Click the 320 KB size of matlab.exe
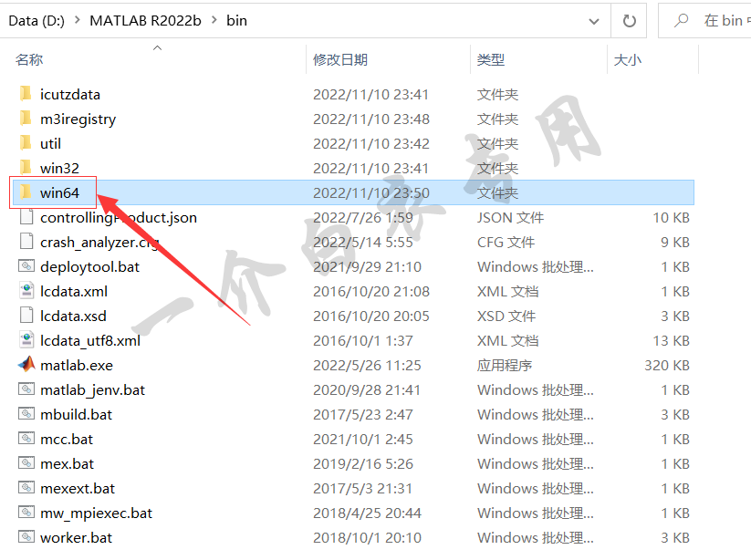The width and height of the screenshot is (751, 560). click(x=667, y=365)
